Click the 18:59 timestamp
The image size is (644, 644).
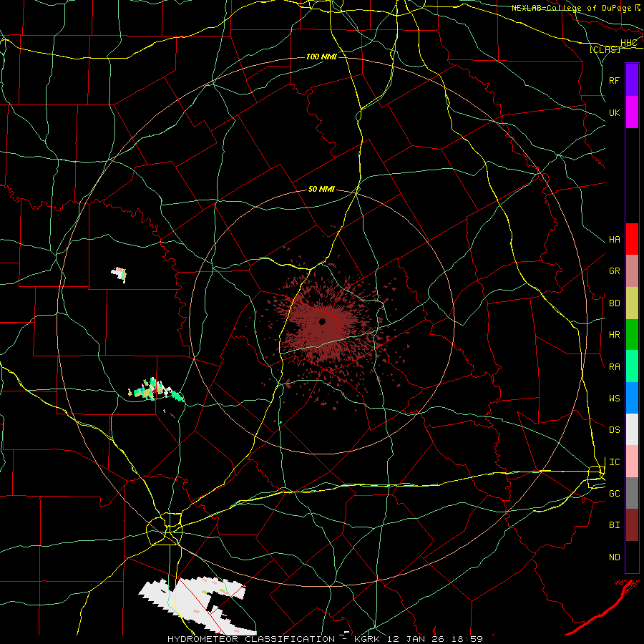[x=468, y=639]
